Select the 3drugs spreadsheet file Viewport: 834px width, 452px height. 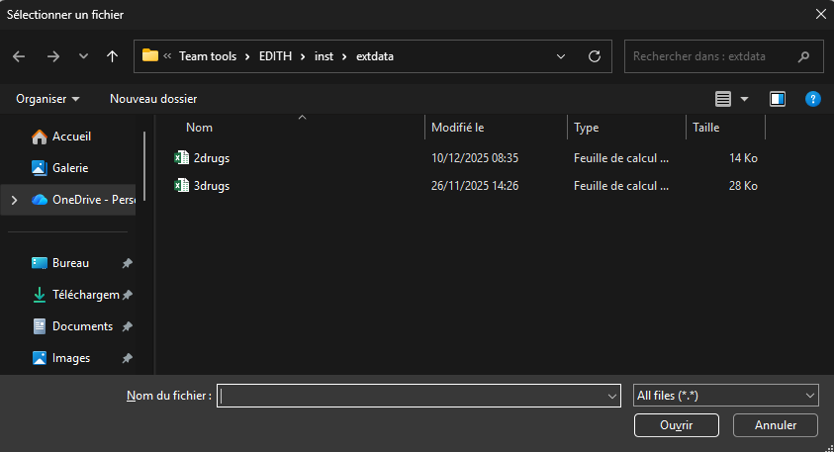[x=211, y=186]
